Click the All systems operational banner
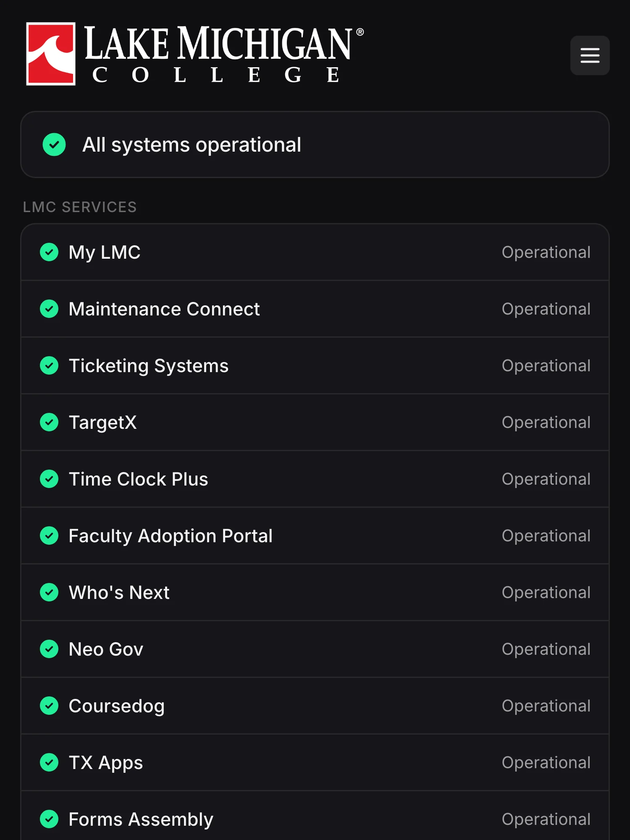630x840 pixels. point(315,144)
